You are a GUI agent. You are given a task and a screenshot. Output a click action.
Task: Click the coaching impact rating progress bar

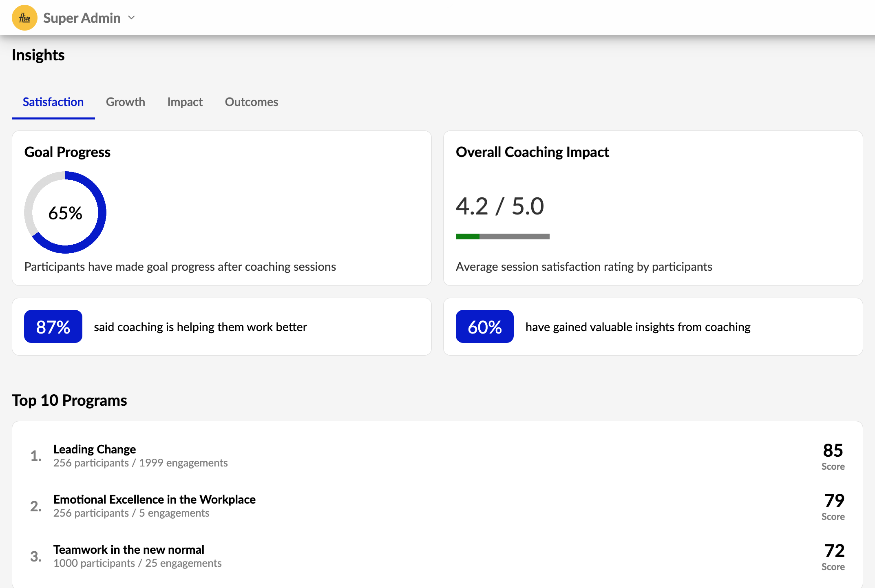pos(502,237)
